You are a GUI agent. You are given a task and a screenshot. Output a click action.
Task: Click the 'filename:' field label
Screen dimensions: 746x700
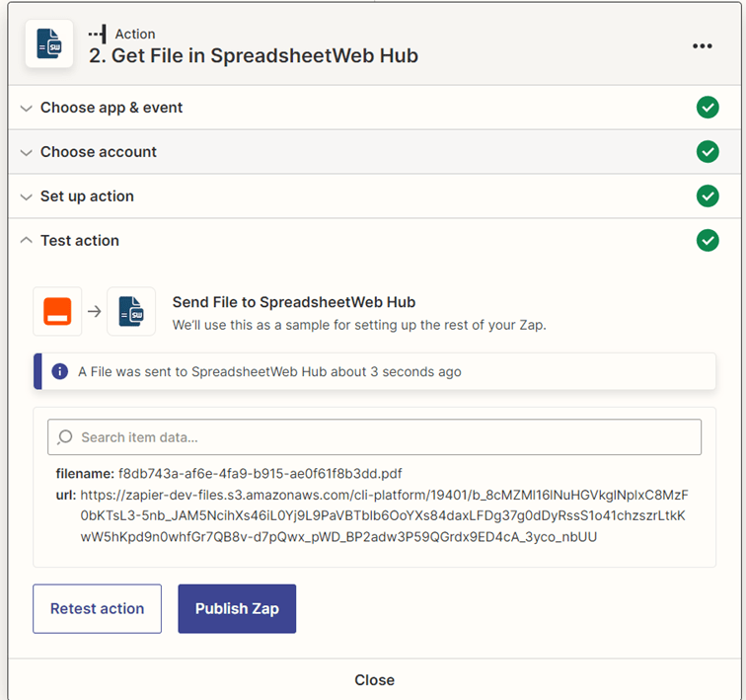[x=85, y=474]
